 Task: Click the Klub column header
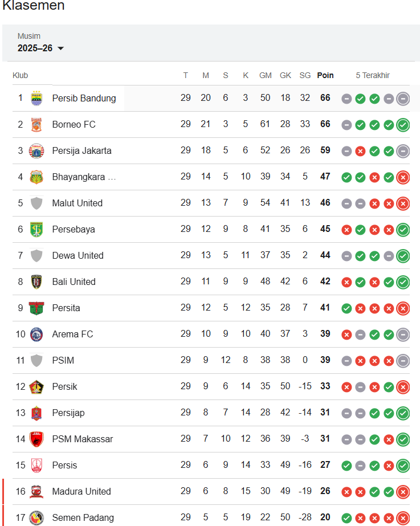pos(19,75)
